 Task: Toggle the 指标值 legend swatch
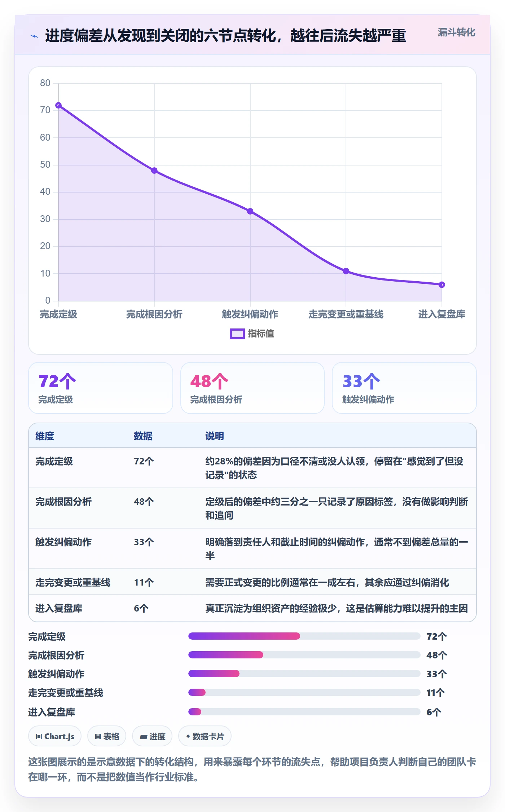(237, 334)
